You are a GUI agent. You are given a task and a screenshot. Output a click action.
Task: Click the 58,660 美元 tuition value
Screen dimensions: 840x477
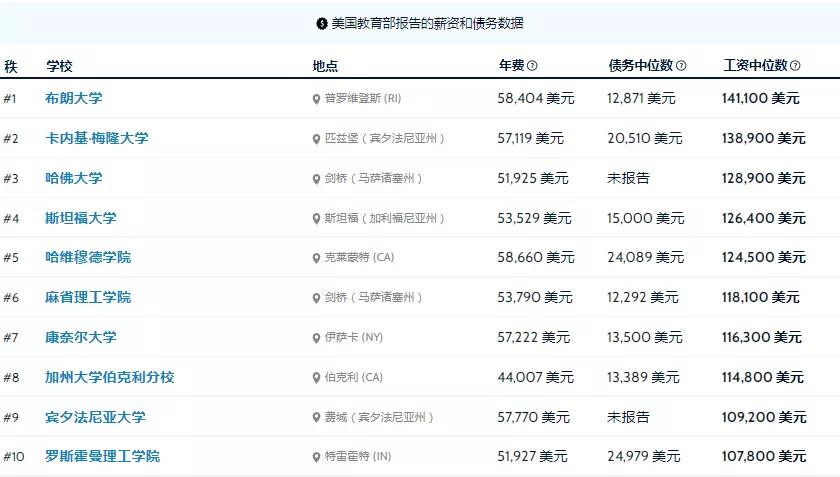(x=536, y=257)
